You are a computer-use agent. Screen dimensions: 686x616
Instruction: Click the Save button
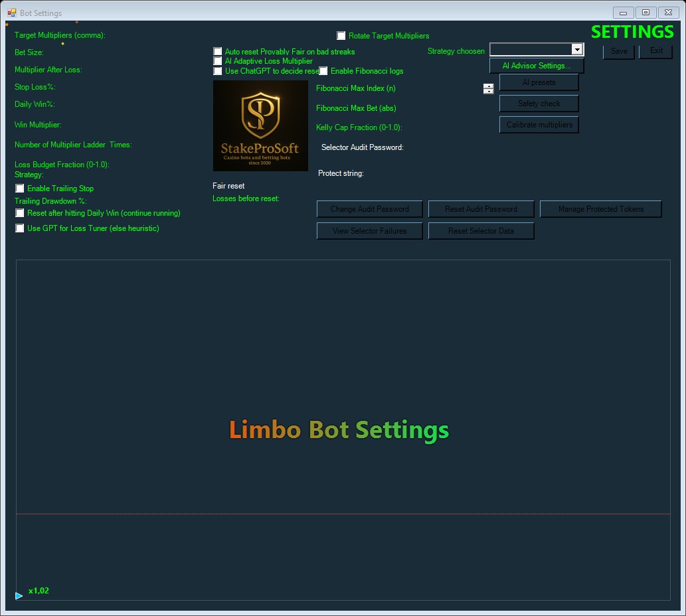point(619,51)
